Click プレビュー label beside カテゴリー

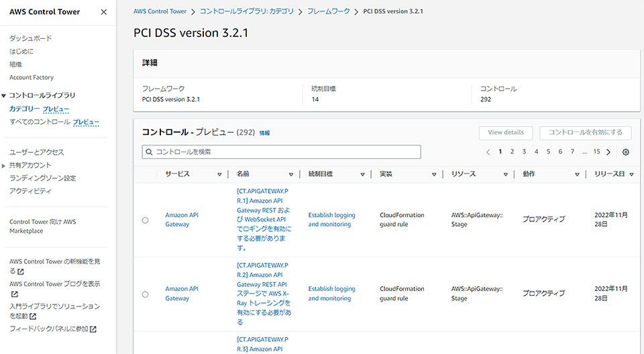(x=56, y=109)
